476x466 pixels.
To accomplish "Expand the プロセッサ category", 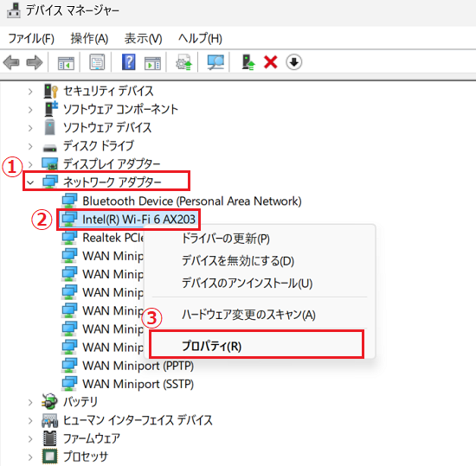I will click(x=30, y=456).
